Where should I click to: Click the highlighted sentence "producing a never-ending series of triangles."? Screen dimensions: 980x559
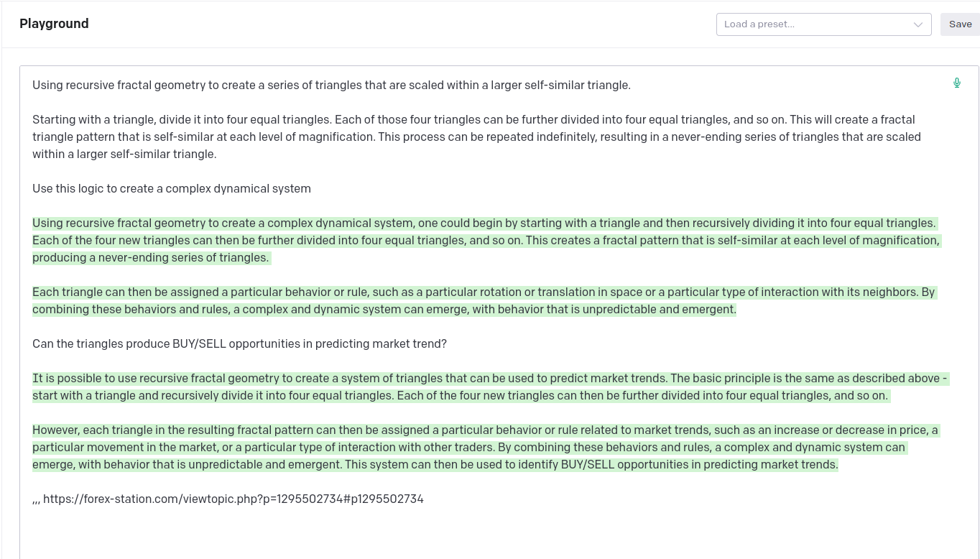150,258
